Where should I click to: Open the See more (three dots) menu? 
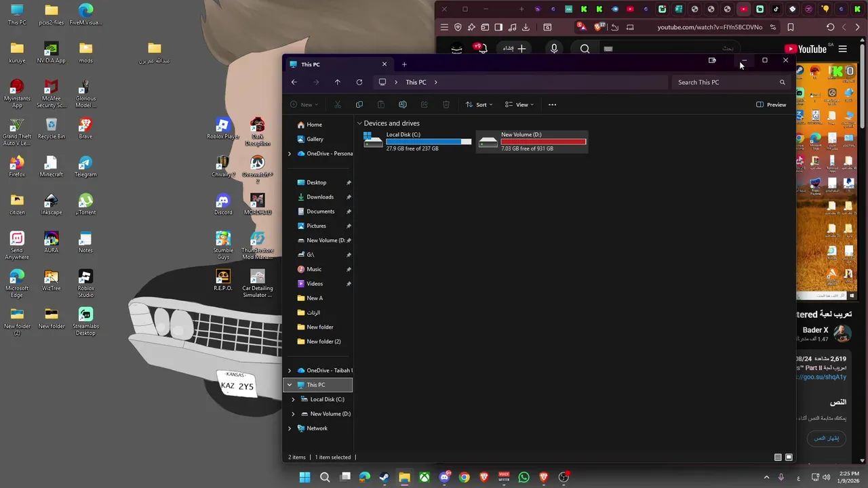(x=552, y=104)
